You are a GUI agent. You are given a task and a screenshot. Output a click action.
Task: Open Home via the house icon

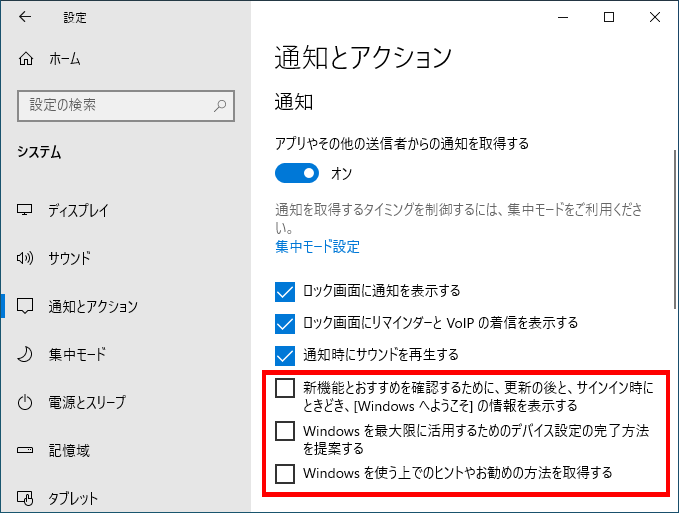coord(26,58)
